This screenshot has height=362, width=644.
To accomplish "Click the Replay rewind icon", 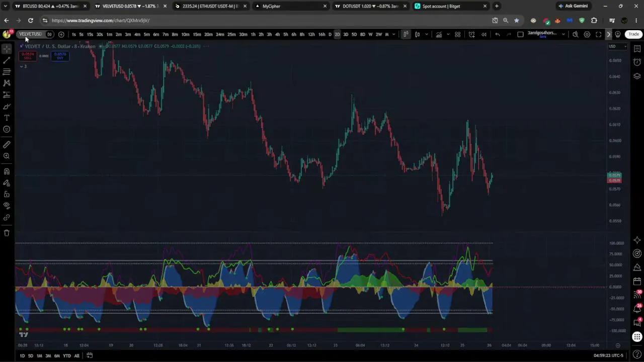I will [x=484, y=34].
